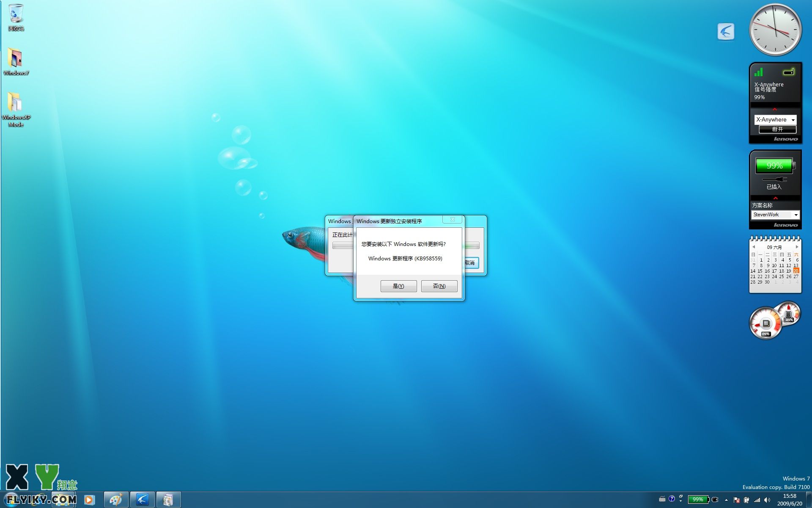
Task: Open wireless signal bars tray icon
Action: 757,500
